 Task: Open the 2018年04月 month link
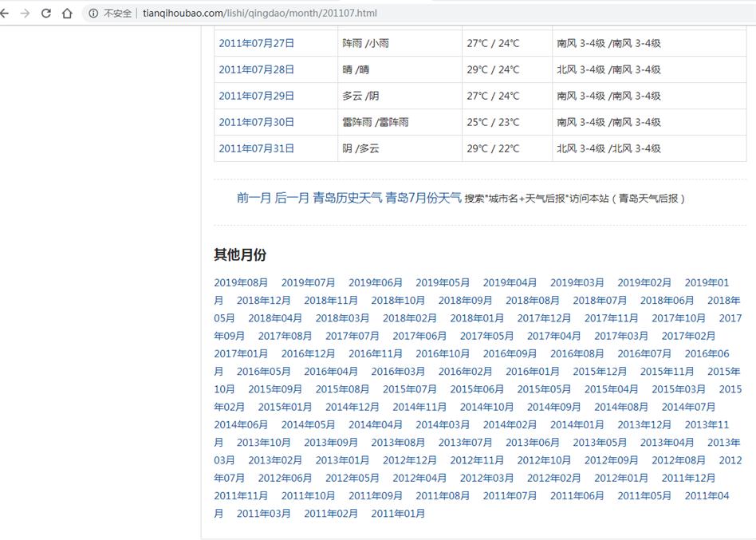(275, 318)
